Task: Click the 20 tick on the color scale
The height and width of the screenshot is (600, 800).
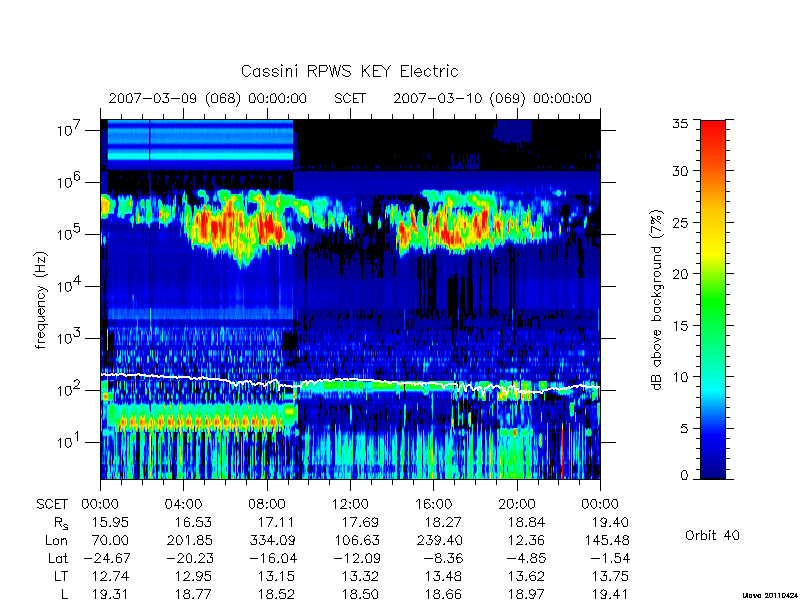Action: coord(680,273)
